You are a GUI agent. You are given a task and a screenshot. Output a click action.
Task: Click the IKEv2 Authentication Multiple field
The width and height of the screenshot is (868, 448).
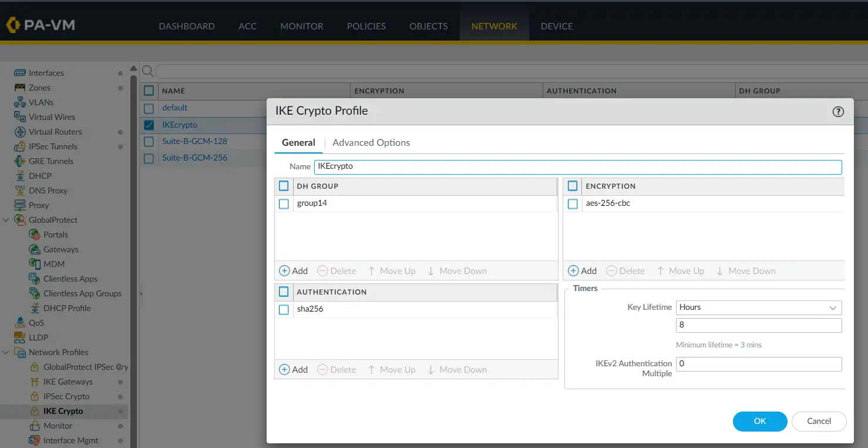pos(759,364)
